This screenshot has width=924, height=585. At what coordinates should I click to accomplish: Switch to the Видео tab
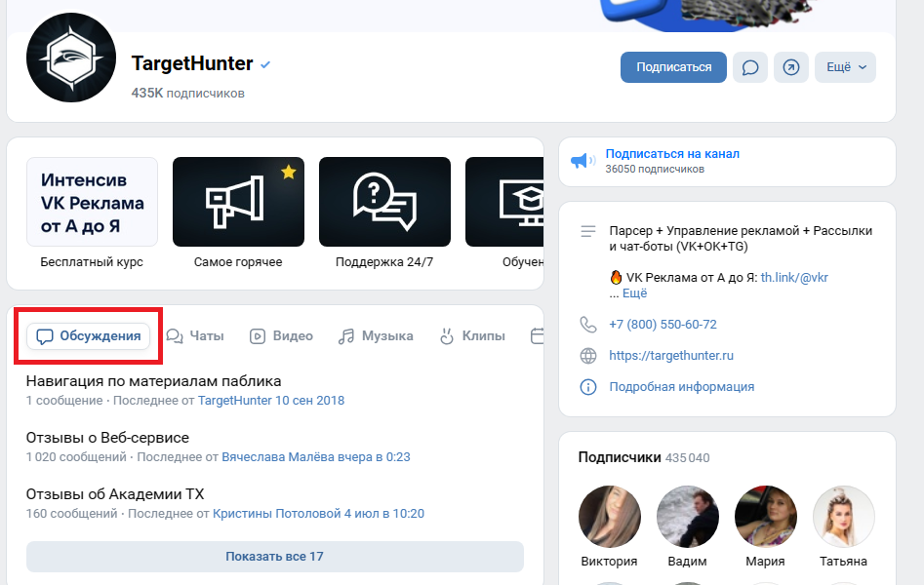pos(281,335)
